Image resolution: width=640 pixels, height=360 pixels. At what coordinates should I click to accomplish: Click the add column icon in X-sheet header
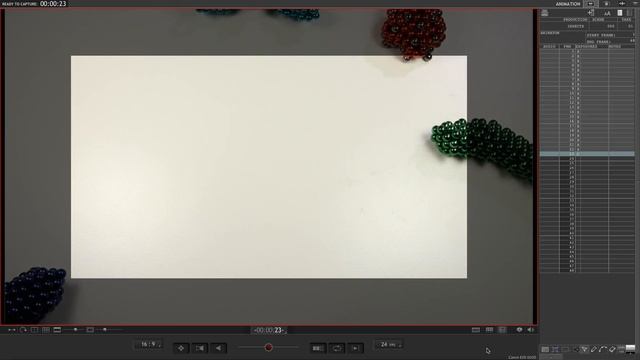click(x=591, y=13)
